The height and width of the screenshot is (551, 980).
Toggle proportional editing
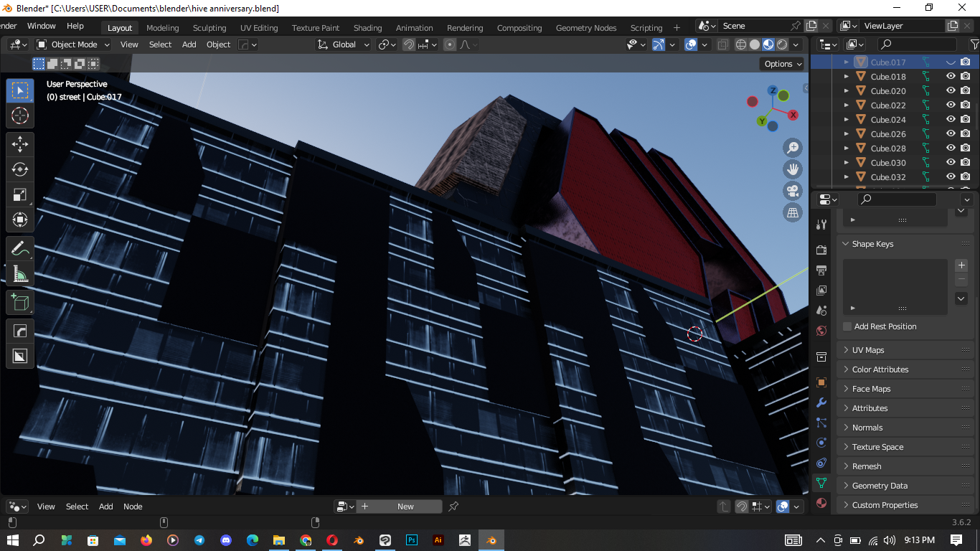click(x=450, y=44)
